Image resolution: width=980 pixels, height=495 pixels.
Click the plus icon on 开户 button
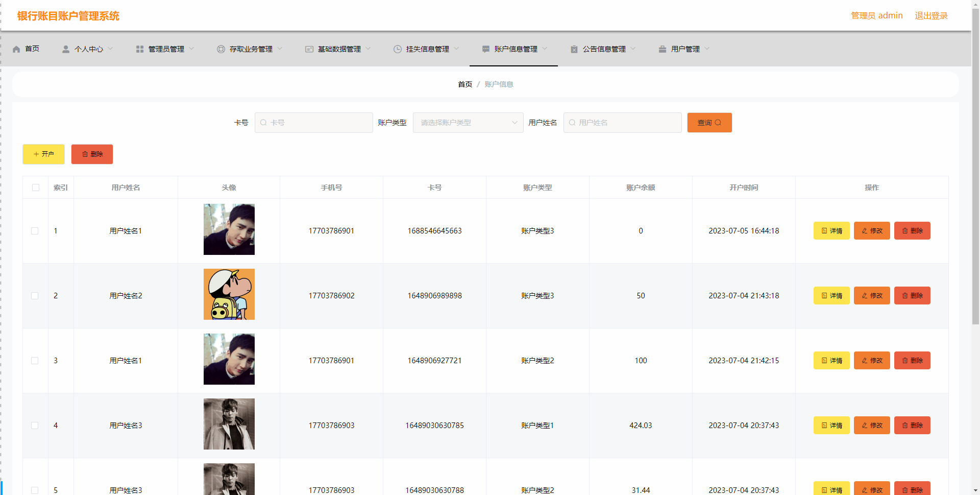pyautogui.click(x=36, y=154)
